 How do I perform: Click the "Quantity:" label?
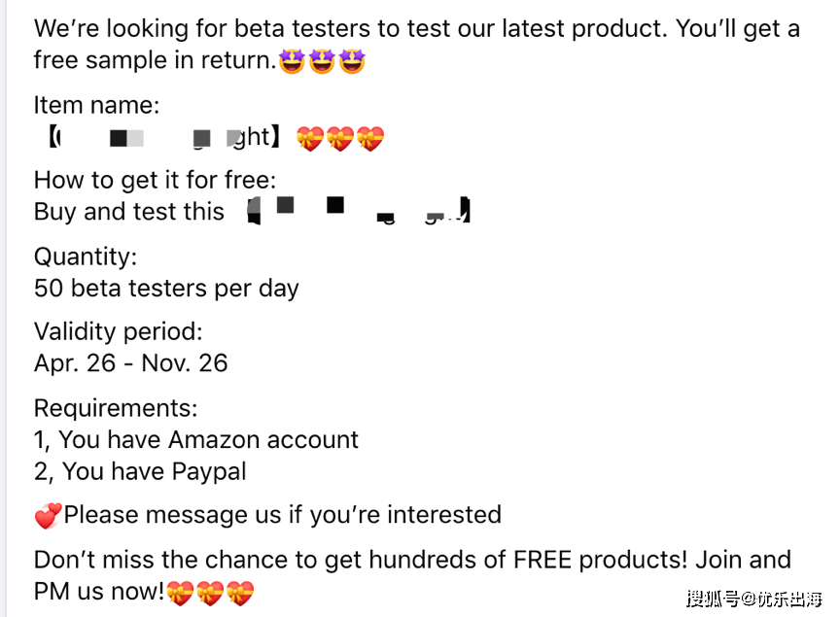click(86, 257)
